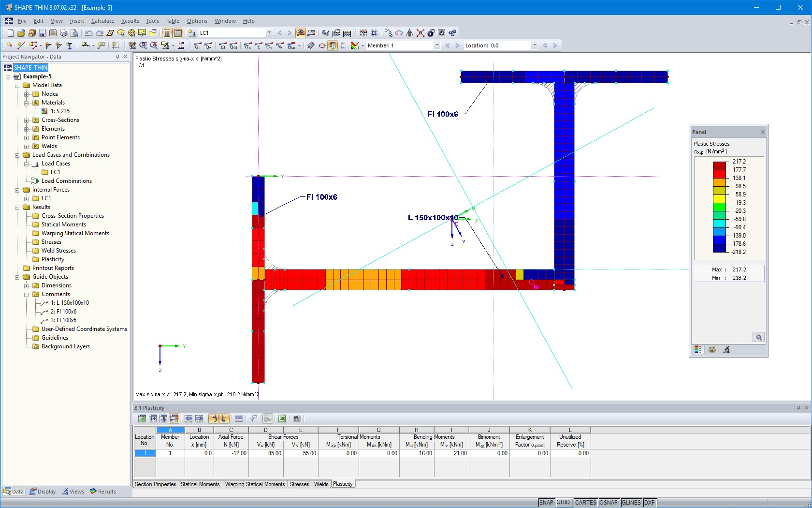This screenshot has width=812, height=508.
Task: Click the result filter icon in Plasticity toolbar
Action: click(x=253, y=419)
